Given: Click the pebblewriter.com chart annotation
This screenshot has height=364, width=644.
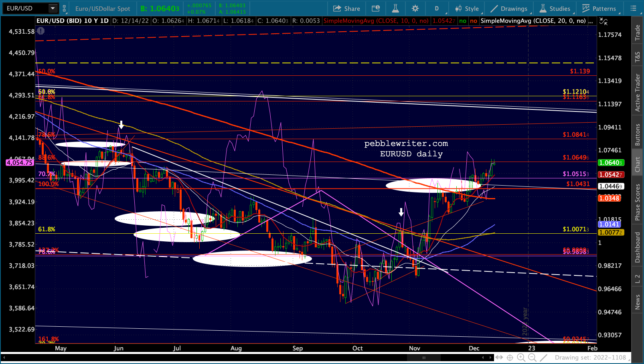Looking at the screenshot, I should click(406, 144).
